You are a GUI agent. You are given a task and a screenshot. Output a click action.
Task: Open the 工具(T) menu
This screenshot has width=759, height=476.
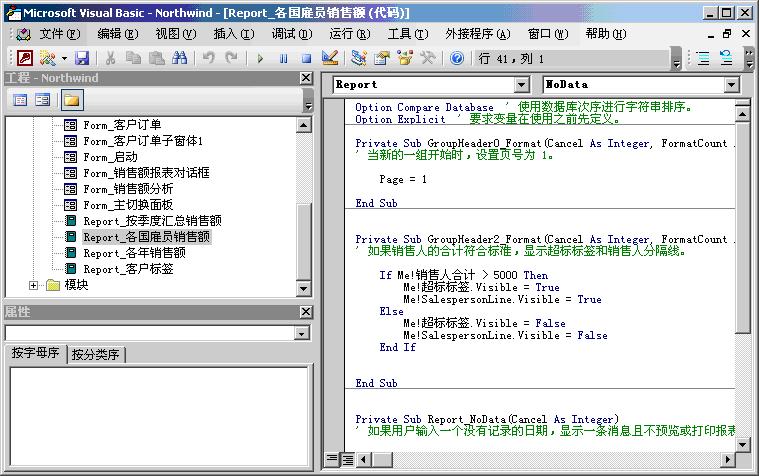408,34
